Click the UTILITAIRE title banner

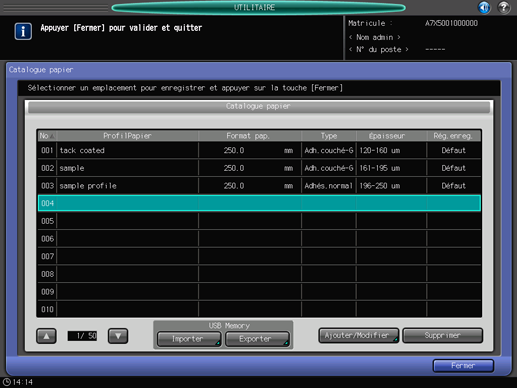click(258, 7)
